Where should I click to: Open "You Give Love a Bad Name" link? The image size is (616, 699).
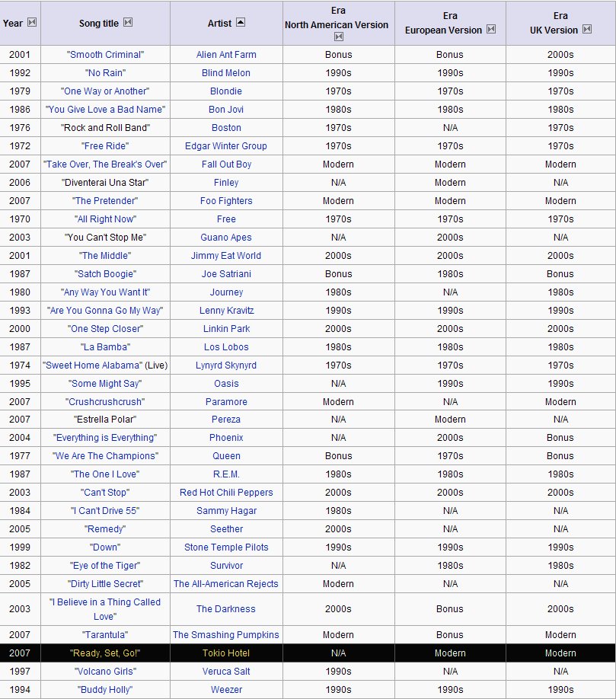105,109
